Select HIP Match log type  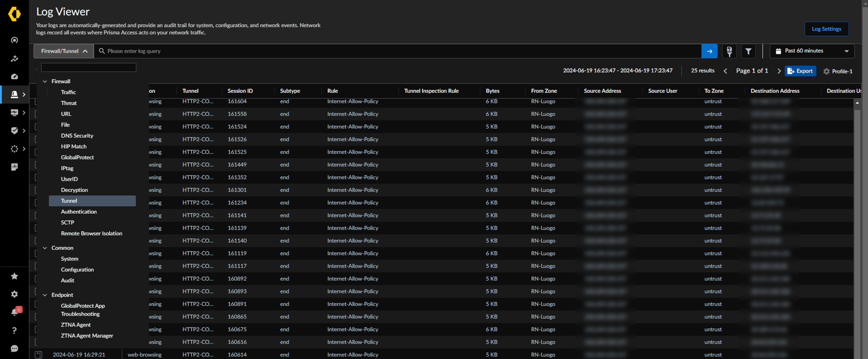tap(74, 147)
